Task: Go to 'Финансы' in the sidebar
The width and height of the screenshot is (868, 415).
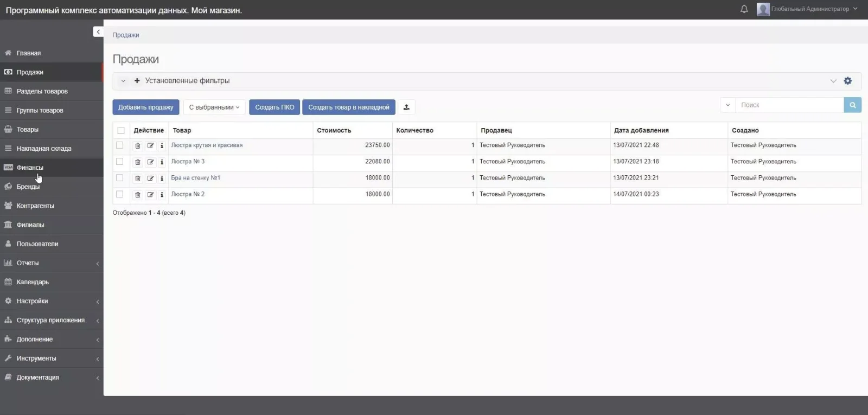Action: [30, 168]
